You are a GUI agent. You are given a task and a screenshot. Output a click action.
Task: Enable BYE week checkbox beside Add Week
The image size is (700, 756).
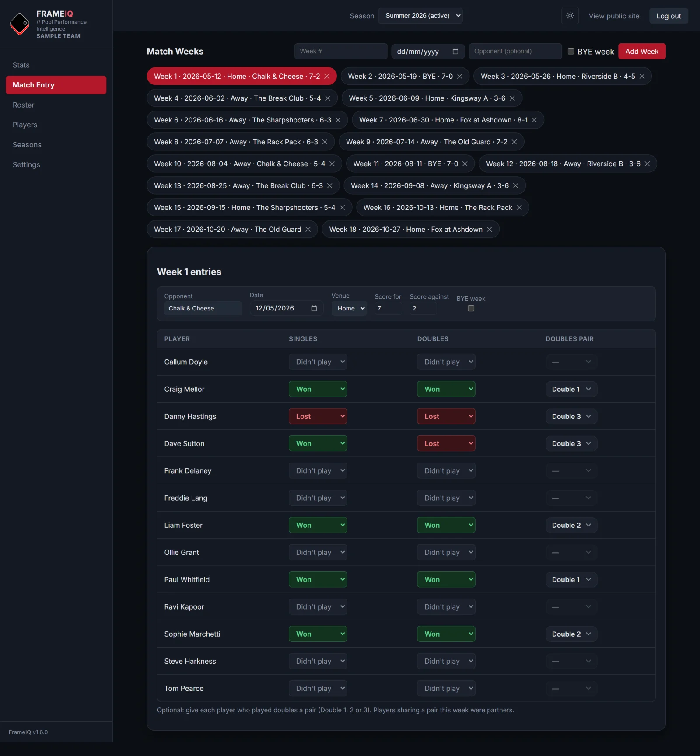(571, 51)
